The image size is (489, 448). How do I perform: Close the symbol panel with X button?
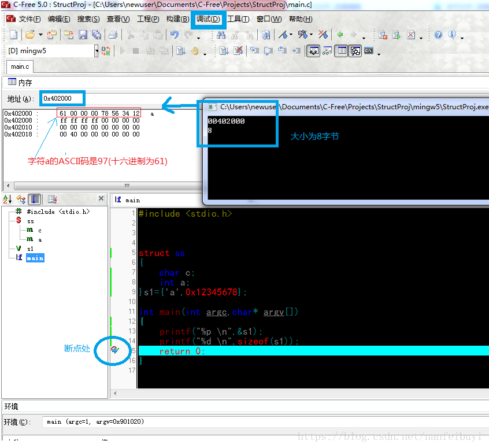click(x=101, y=199)
